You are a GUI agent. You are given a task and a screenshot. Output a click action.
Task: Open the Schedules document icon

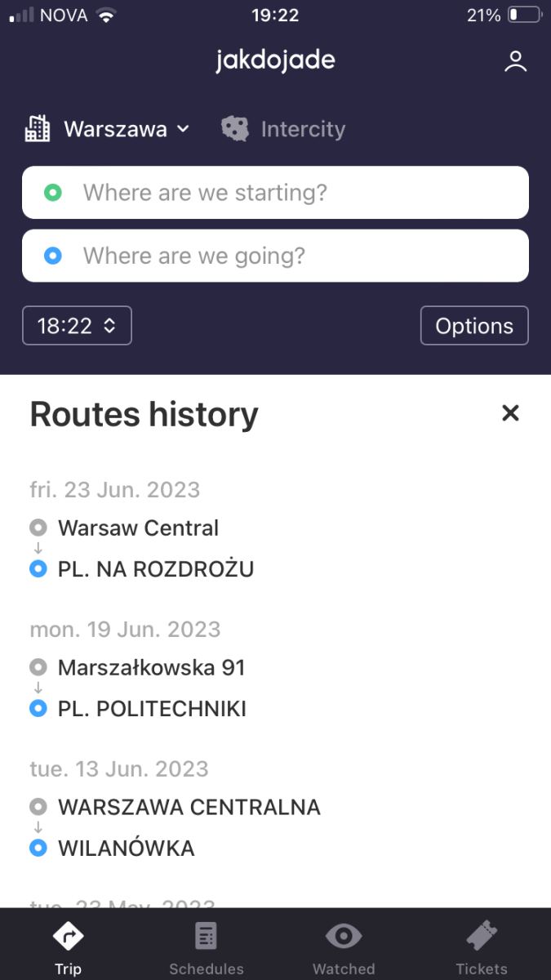pos(206,936)
